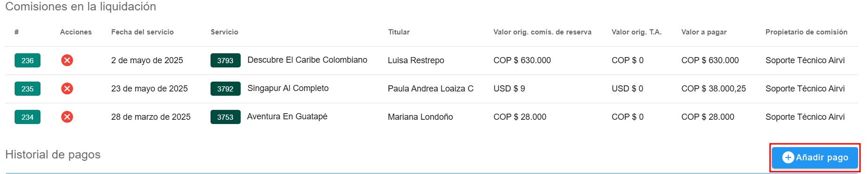Remove commission 234 using red X icon
This screenshot has height=174, width=868.
67,117
